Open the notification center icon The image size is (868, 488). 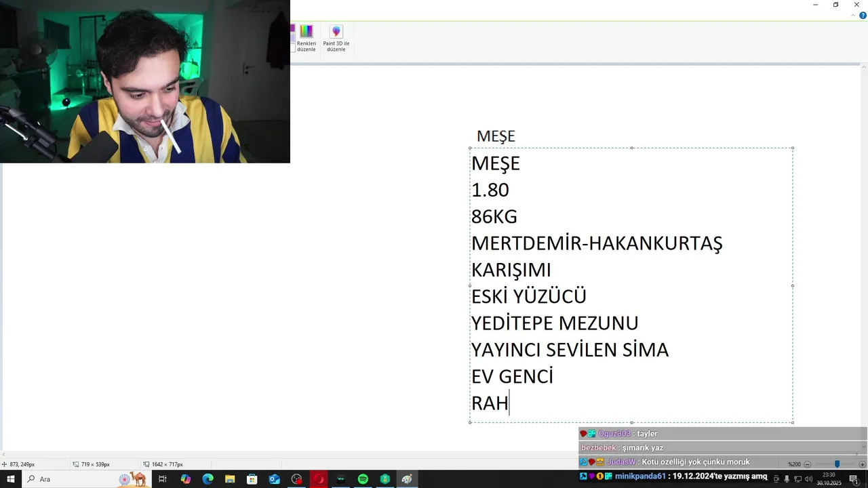pyautogui.click(x=854, y=479)
